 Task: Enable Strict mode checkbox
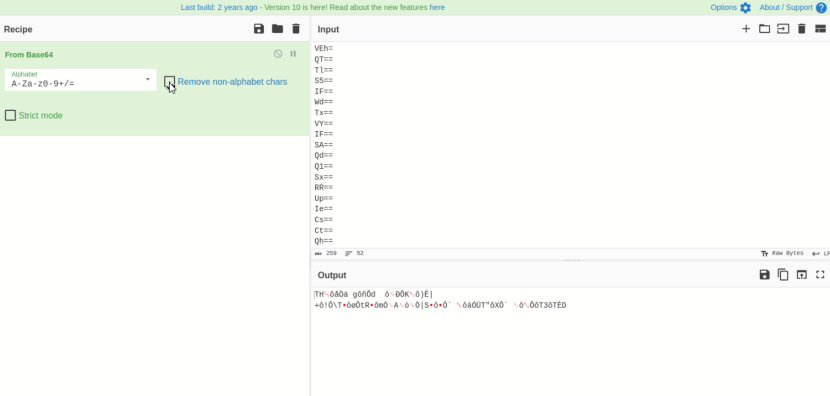pyautogui.click(x=10, y=115)
